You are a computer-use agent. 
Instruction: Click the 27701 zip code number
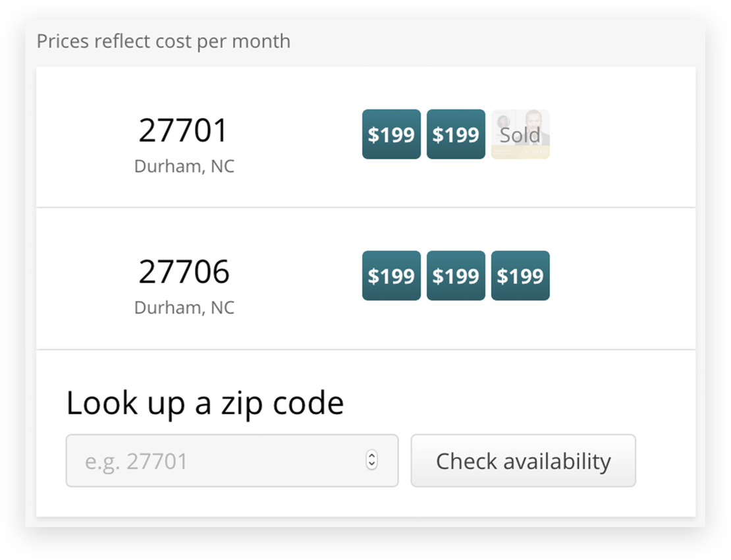(x=183, y=130)
